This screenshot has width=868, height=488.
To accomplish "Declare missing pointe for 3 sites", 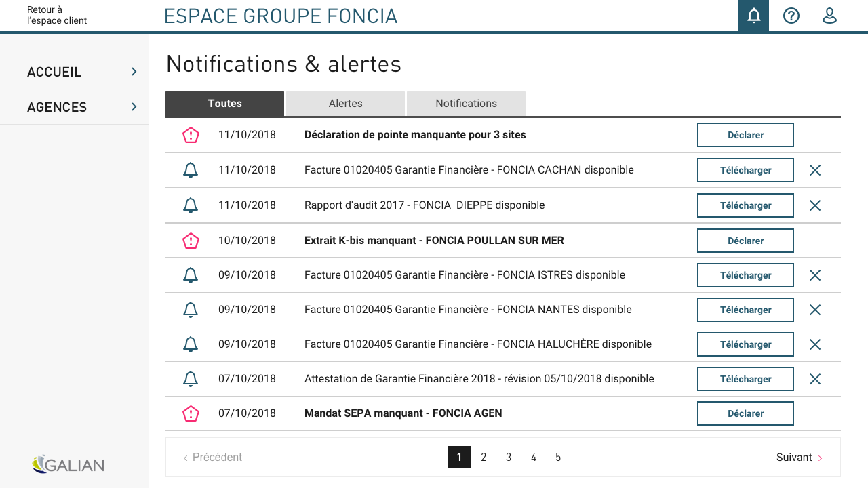I will click(745, 135).
